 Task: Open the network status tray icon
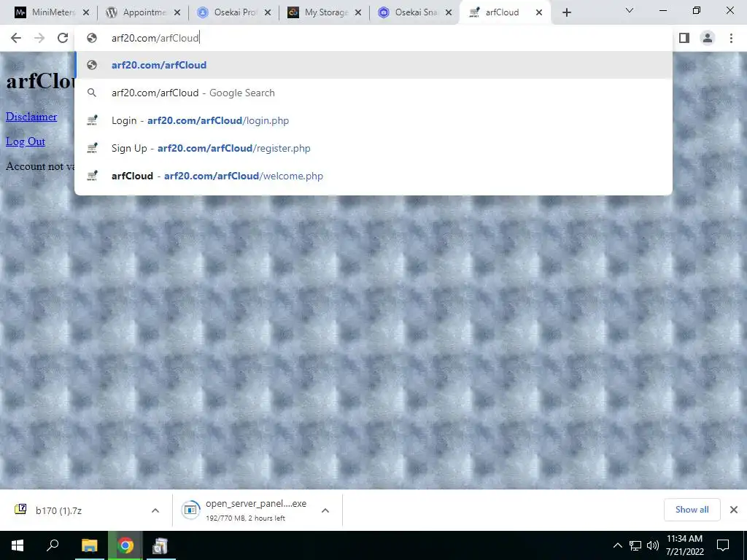635,545
